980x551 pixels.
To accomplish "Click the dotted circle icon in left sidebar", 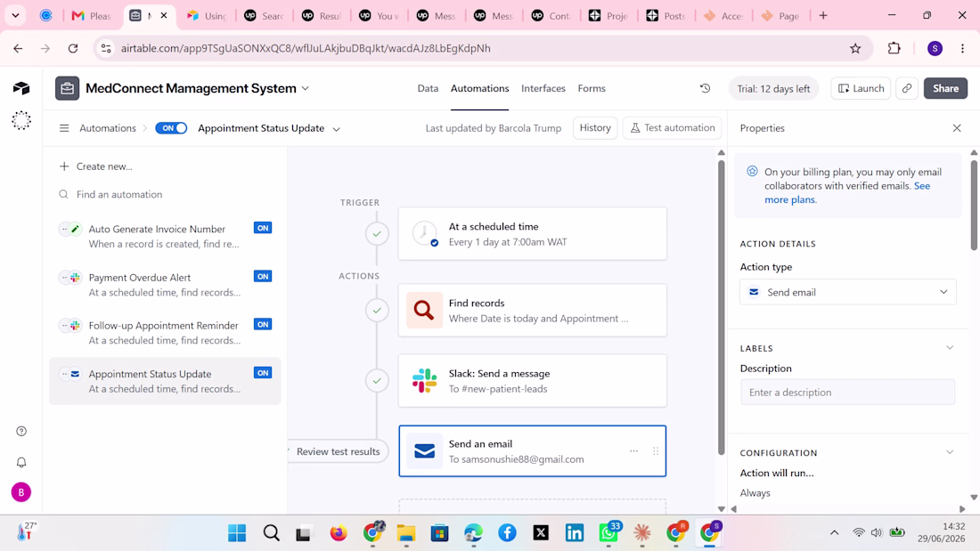I will [x=21, y=120].
